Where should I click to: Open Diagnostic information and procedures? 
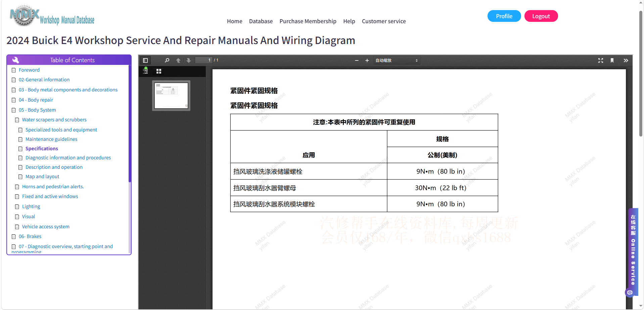pos(68,158)
